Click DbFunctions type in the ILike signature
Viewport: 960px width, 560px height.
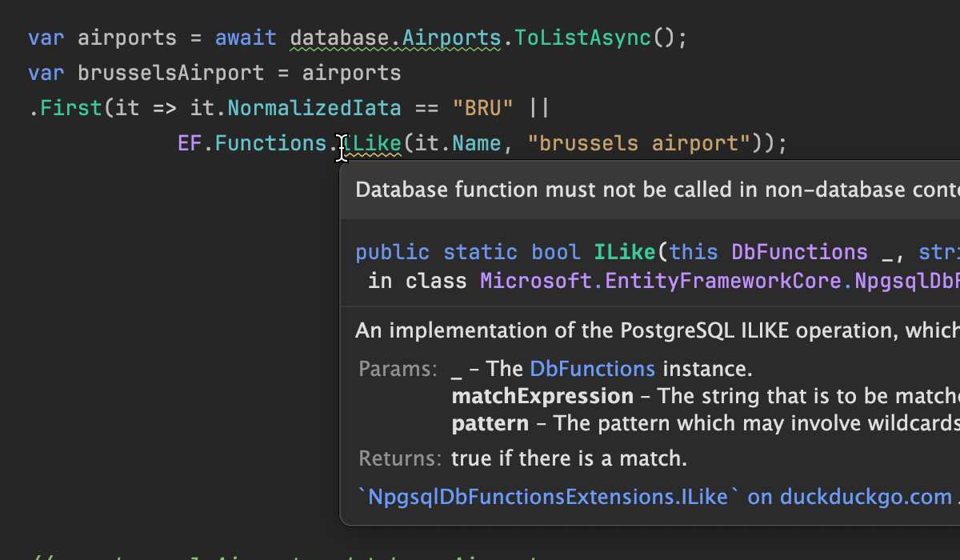click(799, 253)
